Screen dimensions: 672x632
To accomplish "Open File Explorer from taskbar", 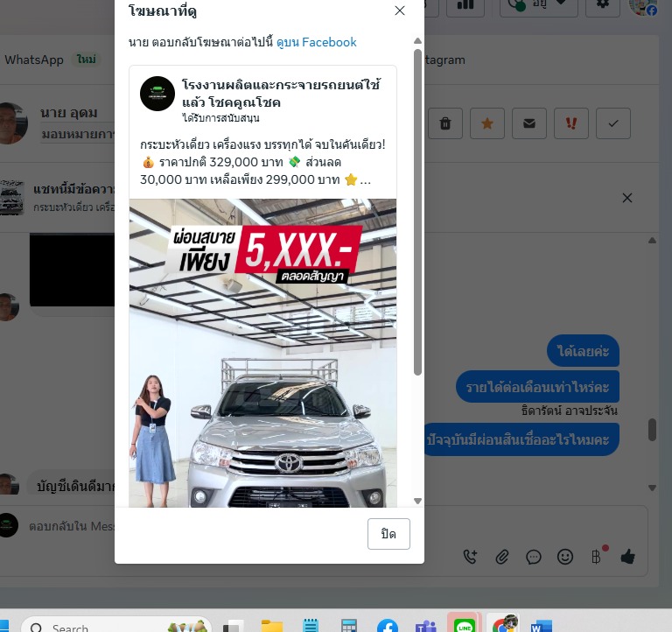I will click(272, 626).
